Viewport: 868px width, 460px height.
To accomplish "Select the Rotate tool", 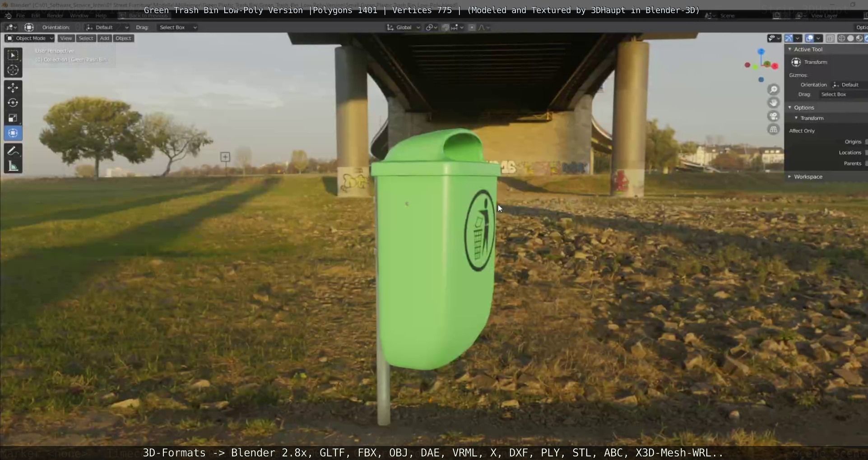I will 13,102.
